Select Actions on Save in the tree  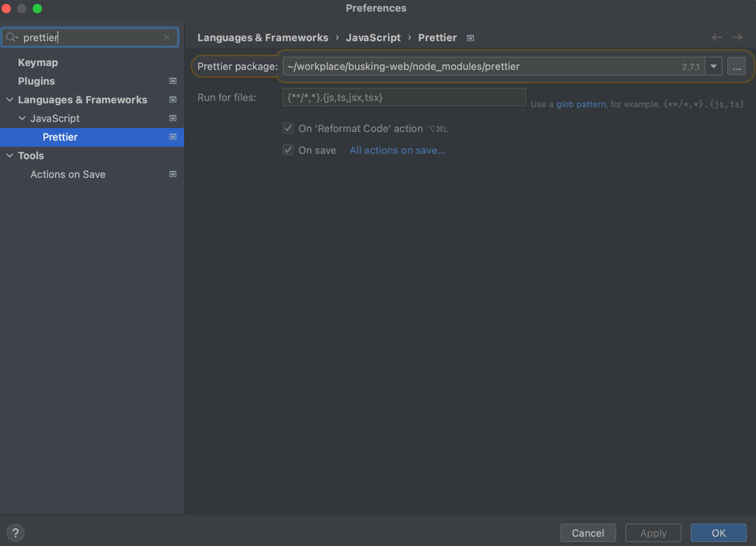click(x=68, y=174)
